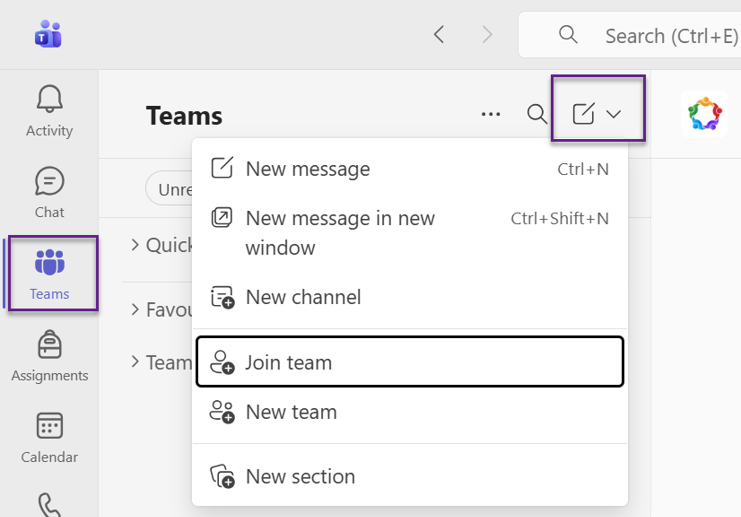
Task: Click the Teams panel search icon
Action: click(536, 114)
